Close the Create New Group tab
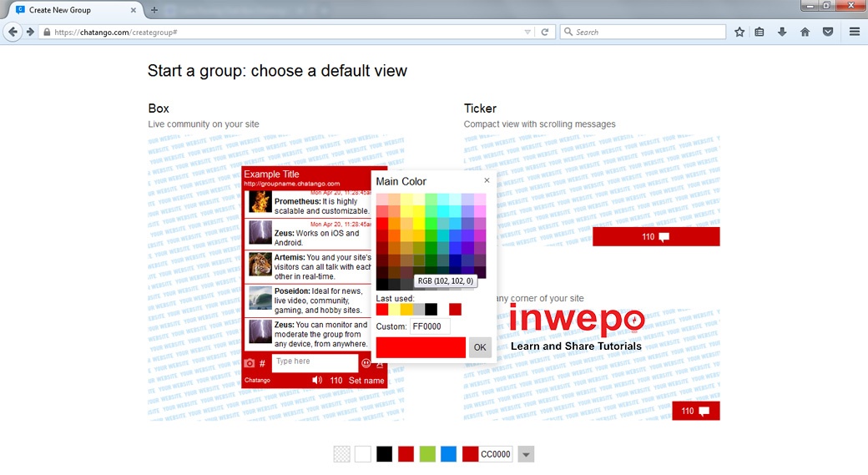The height and width of the screenshot is (475, 868). click(x=134, y=10)
